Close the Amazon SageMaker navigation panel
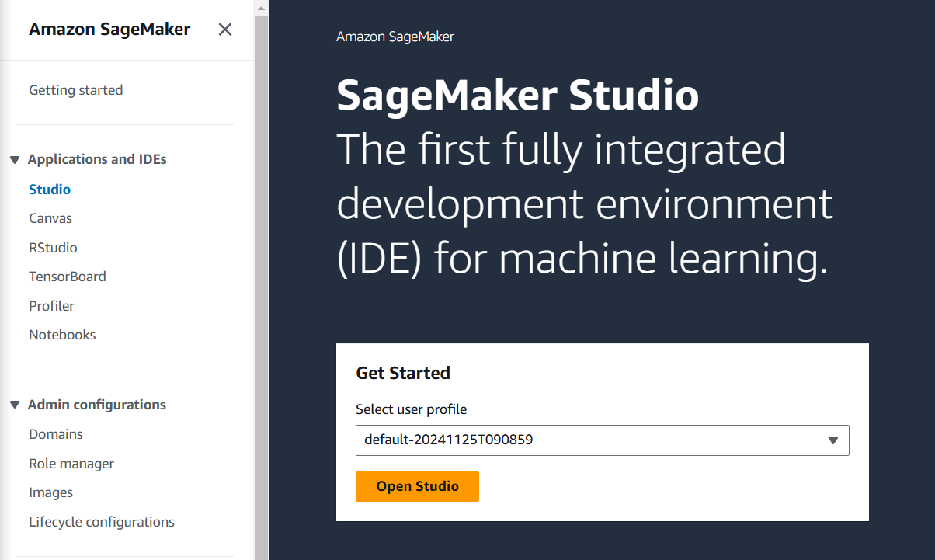This screenshot has height=560, width=935. pos(225,30)
